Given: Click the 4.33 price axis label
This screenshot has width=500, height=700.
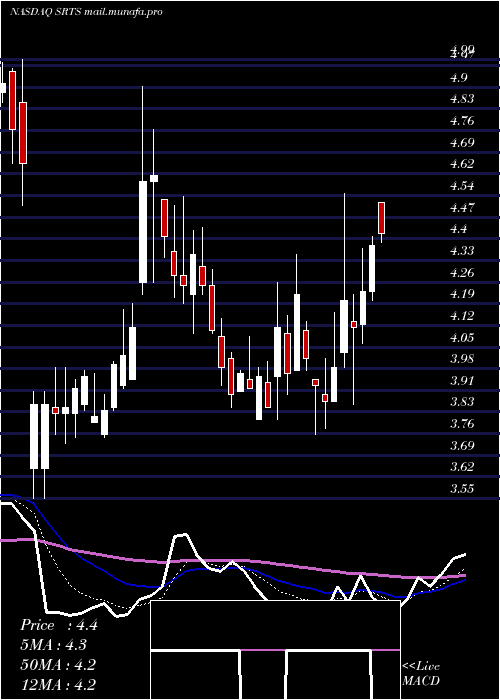Looking at the screenshot, I should 462,251.
